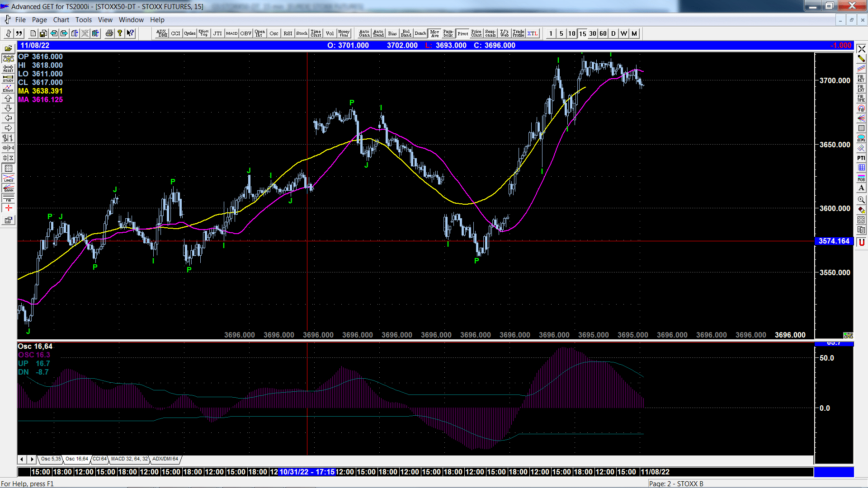Click the Stoch study button
This screenshot has height=488, width=868.
coord(302,33)
